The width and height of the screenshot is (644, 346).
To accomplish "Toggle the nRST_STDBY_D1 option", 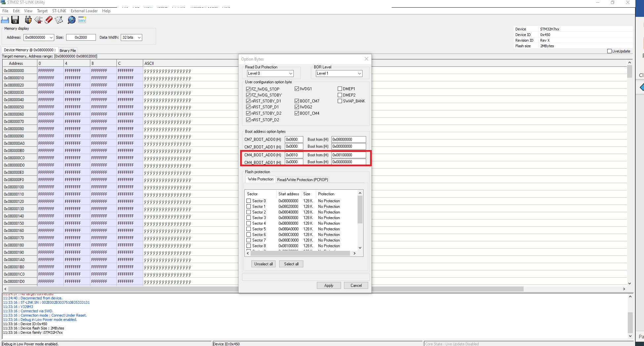I will pyautogui.click(x=248, y=101).
